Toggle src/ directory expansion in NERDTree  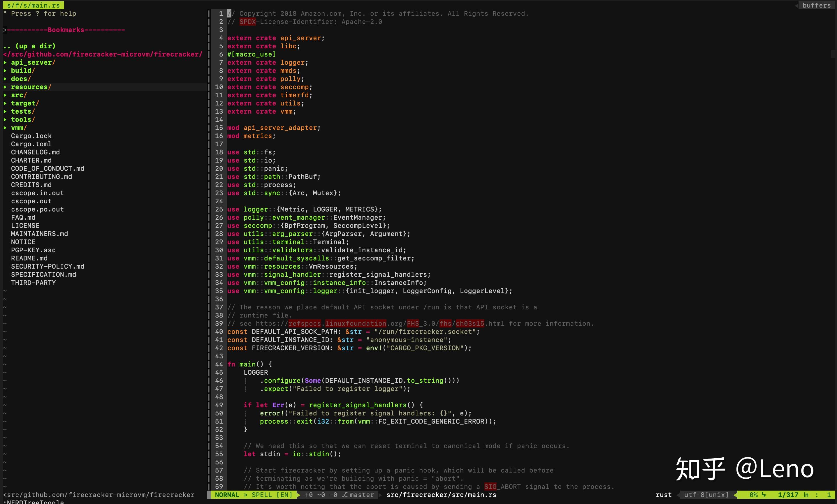(x=18, y=94)
